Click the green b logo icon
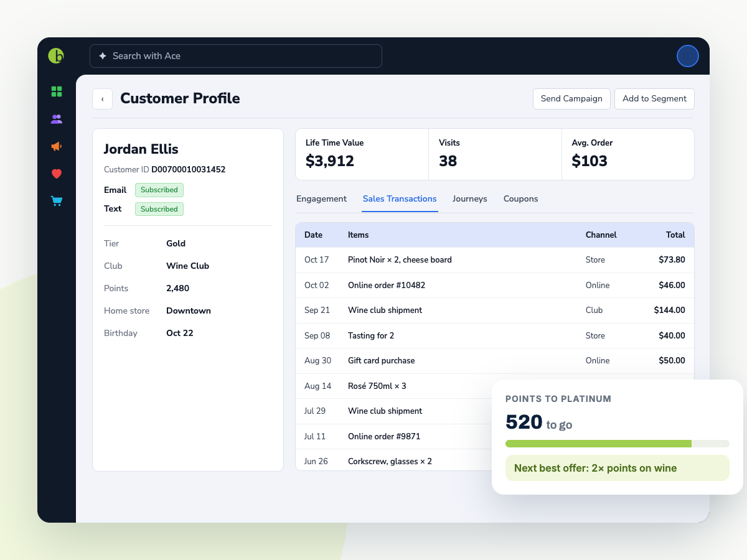The image size is (747, 560). 56,55
